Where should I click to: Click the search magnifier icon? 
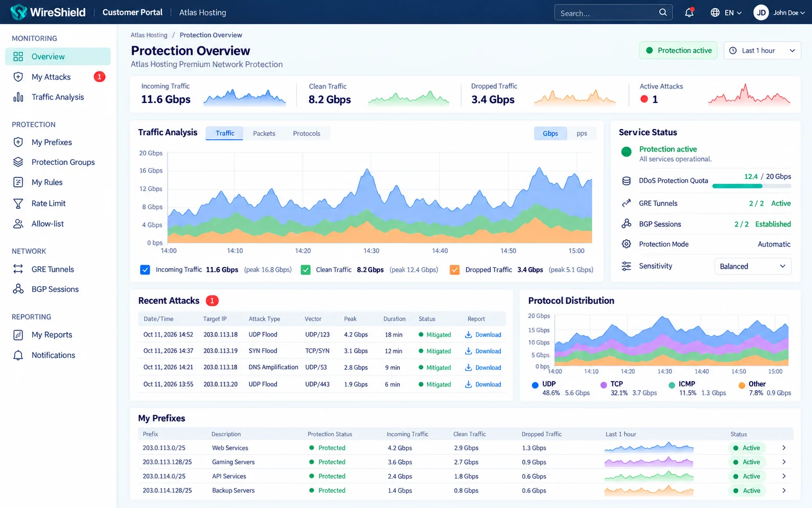click(x=663, y=12)
